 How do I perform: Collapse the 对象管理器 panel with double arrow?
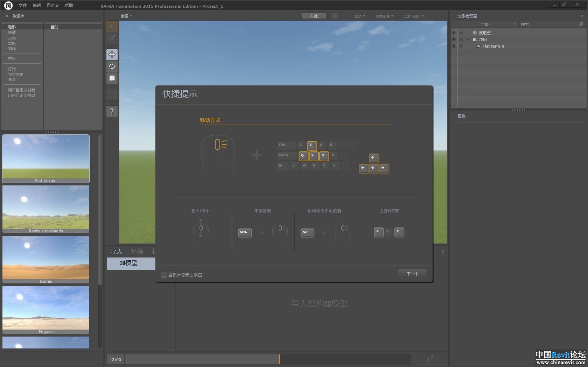(582, 16)
